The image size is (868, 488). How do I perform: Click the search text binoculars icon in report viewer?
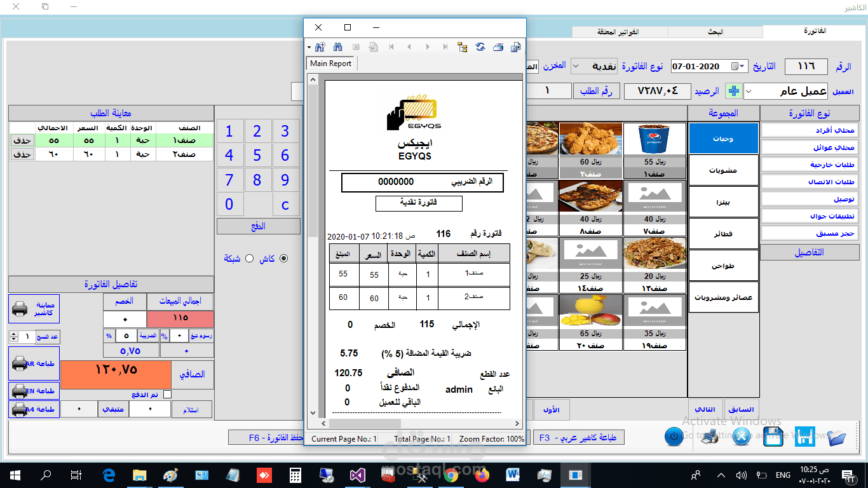[x=338, y=47]
